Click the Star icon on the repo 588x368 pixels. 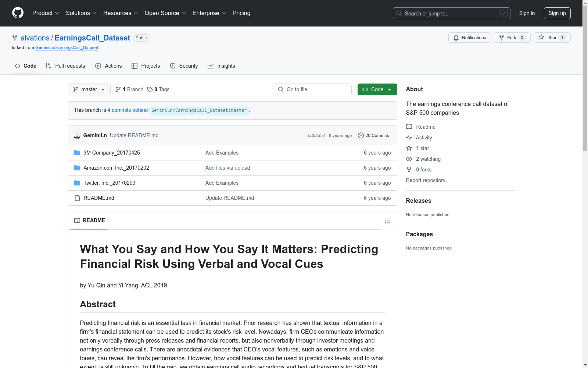(x=541, y=37)
